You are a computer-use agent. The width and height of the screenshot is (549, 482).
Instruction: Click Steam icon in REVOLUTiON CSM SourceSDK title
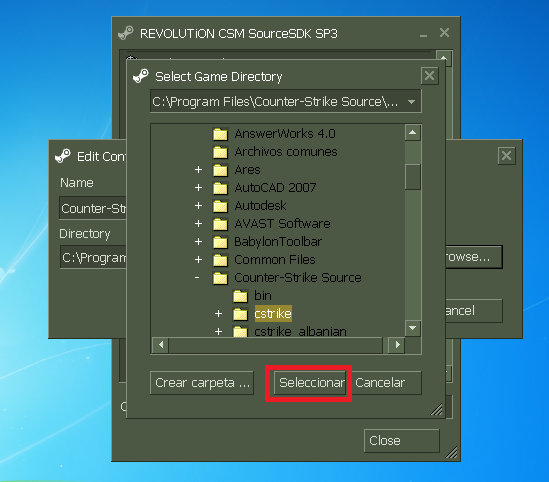tap(126, 33)
